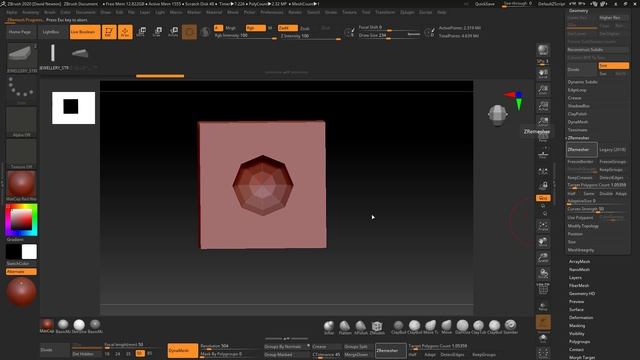Open the Brush menu
Viewport: 640px width, 360px height.
pos(50,12)
